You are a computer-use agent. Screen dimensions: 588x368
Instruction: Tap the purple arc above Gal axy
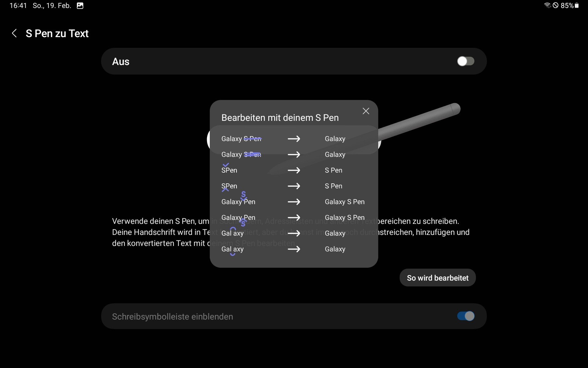[x=233, y=228]
